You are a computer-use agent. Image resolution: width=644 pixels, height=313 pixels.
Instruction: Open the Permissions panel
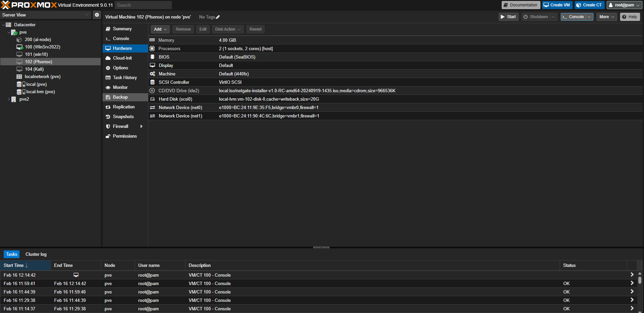[x=125, y=136]
